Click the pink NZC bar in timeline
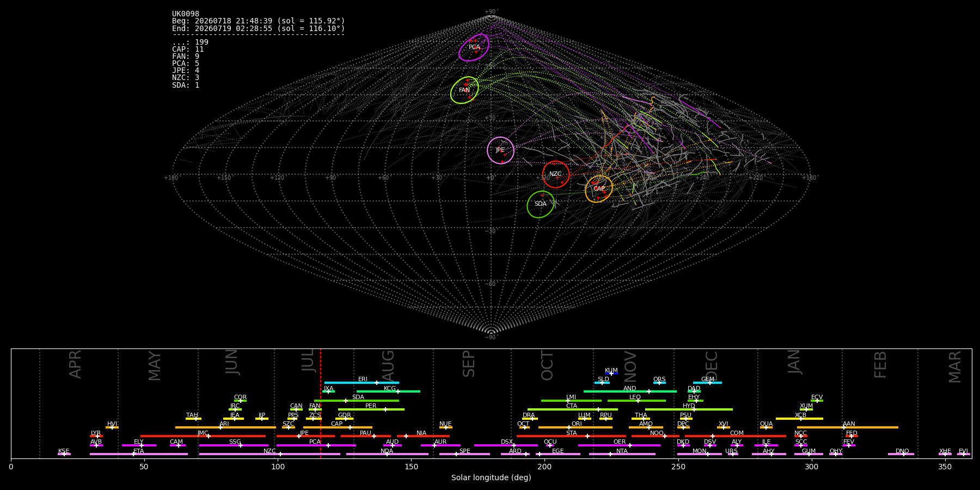Screen dimensions: 980x490 coord(269,454)
